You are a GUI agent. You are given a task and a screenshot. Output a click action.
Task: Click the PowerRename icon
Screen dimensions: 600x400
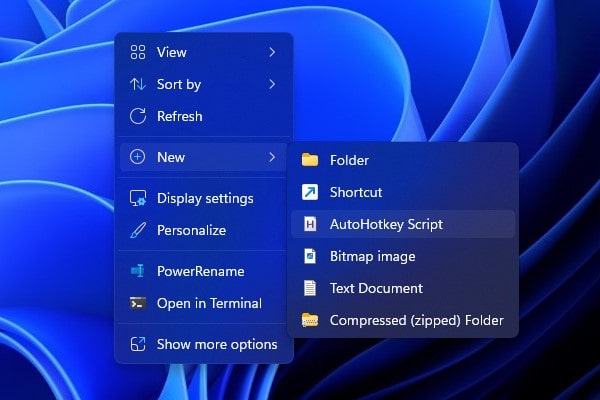pos(137,271)
